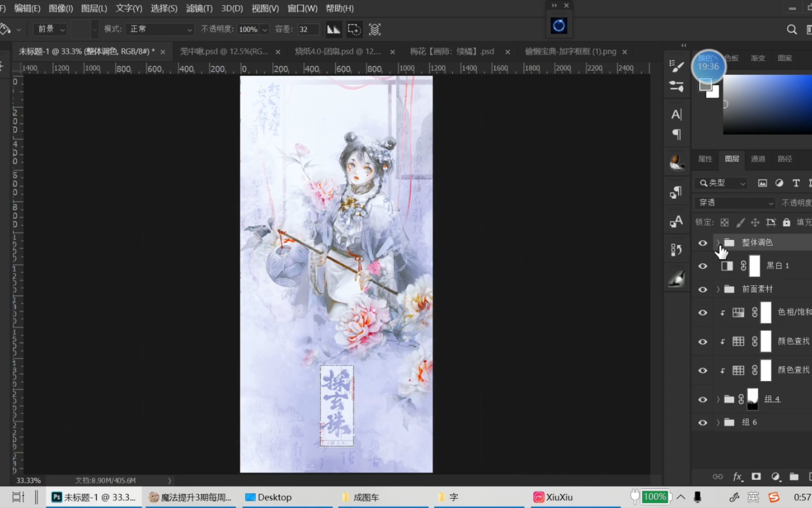This screenshot has width=812, height=508.
Task: Open the 图像(I) menu
Action: point(61,8)
